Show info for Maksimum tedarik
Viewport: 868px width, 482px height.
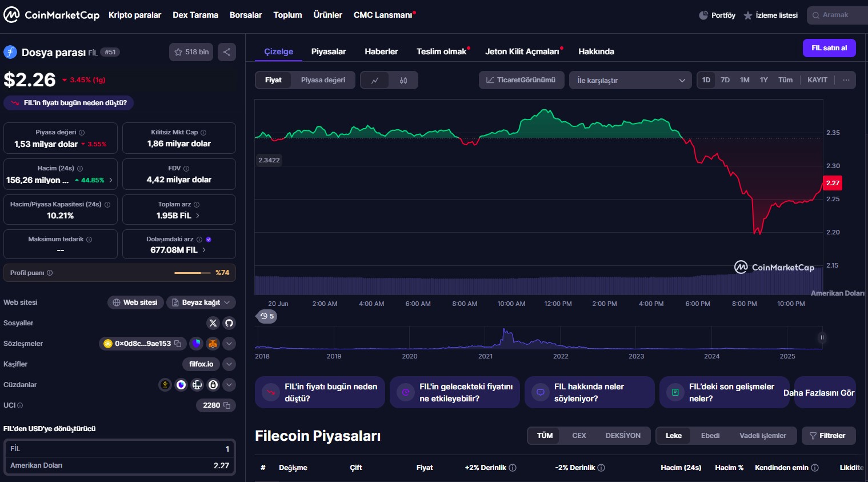pyautogui.click(x=89, y=240)
